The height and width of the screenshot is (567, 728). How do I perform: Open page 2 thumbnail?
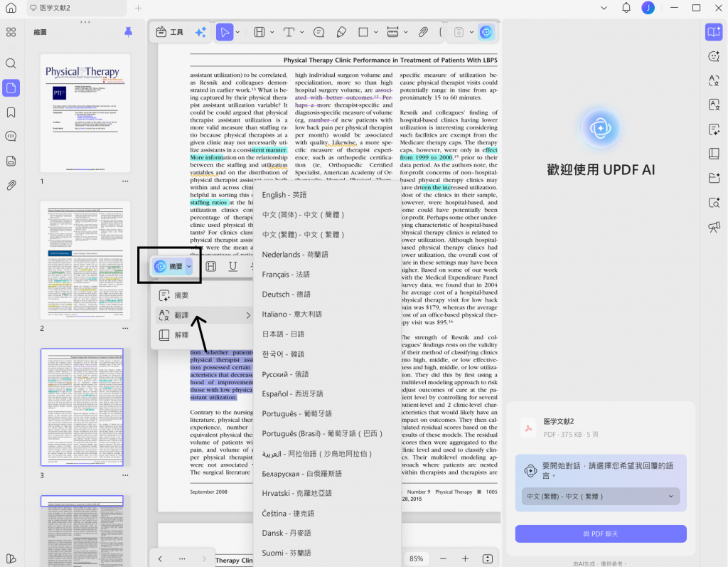[x=85, y=260]
